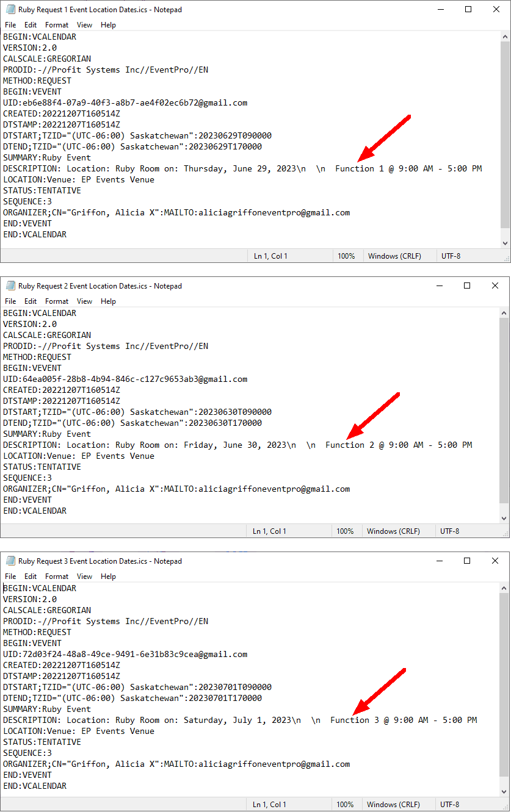511x812 pixels.
Task: Click UID line starting eb6e88f4
Action: click(x=125, y=103)
